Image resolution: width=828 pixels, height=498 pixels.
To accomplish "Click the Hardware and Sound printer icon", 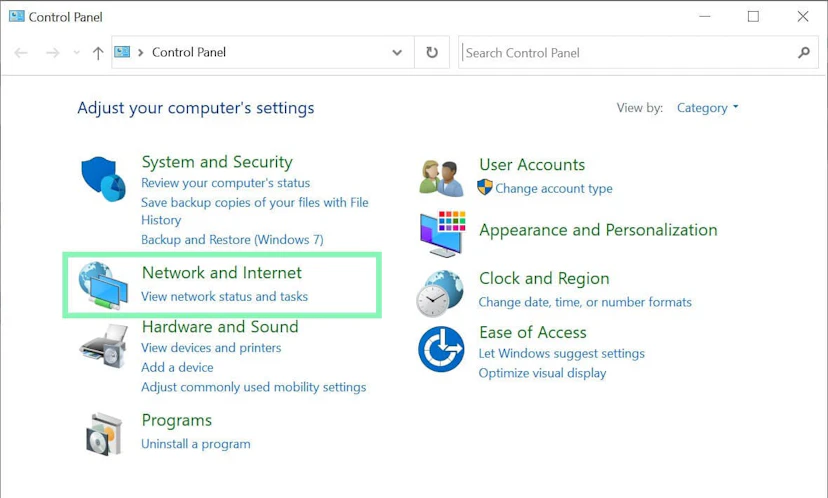I will [x=104, y=346].
